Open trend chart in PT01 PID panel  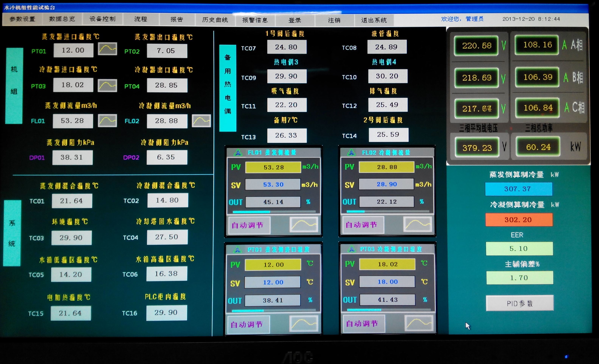coord(304,323)
